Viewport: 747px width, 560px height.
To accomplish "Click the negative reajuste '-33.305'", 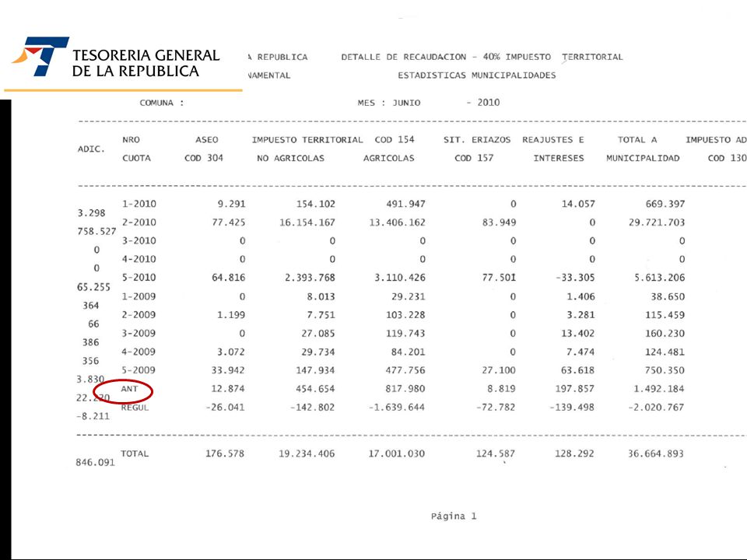I will tap(575, 278).
